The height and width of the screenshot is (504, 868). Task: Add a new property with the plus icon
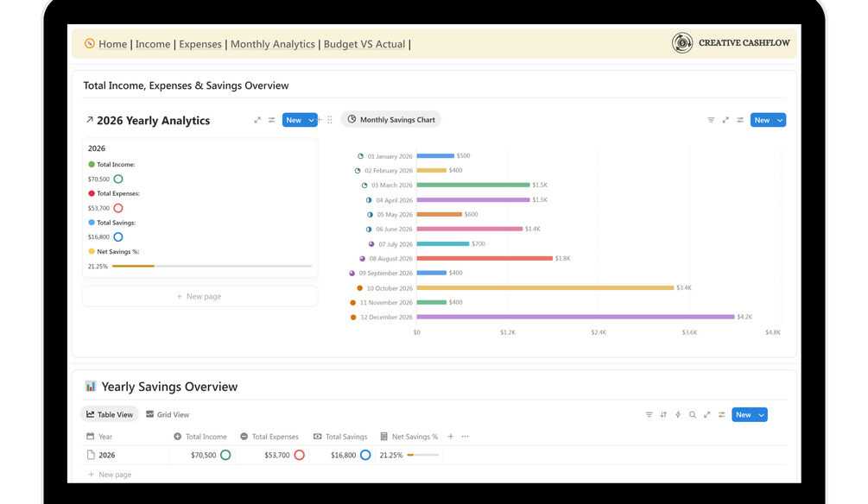[451, 437]
